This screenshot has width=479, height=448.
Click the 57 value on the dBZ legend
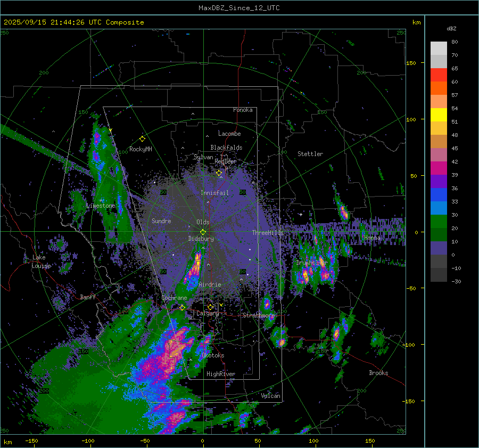(x=455, y=95)
